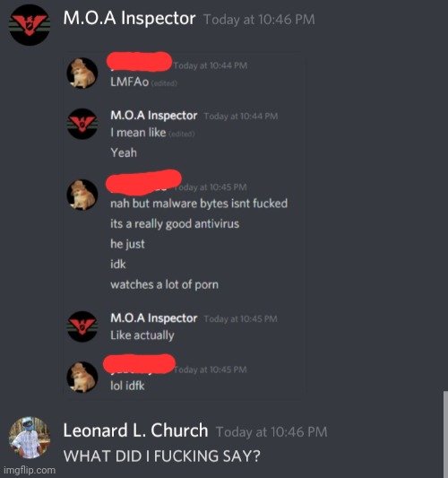Click the scrollbar thumb at right edge
Image resolution: width=448 pixels, height=478 pixels.
pos(445,434)
